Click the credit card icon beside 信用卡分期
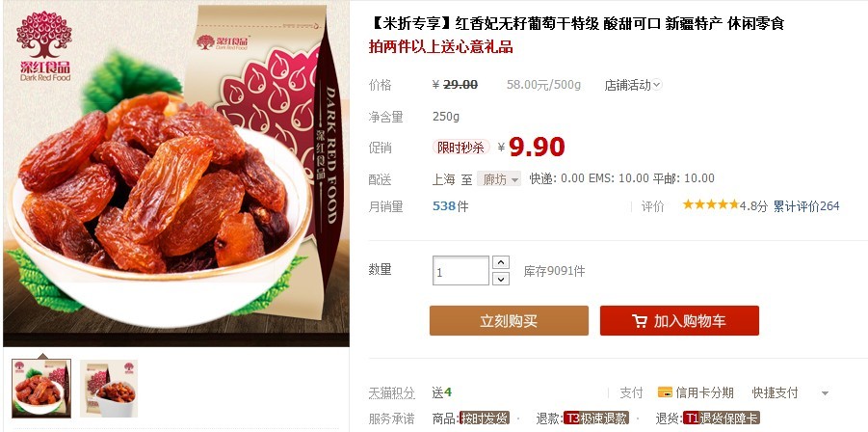Viewport: 868px width, 432px height. pyautogui.click(x=665, y=392)
